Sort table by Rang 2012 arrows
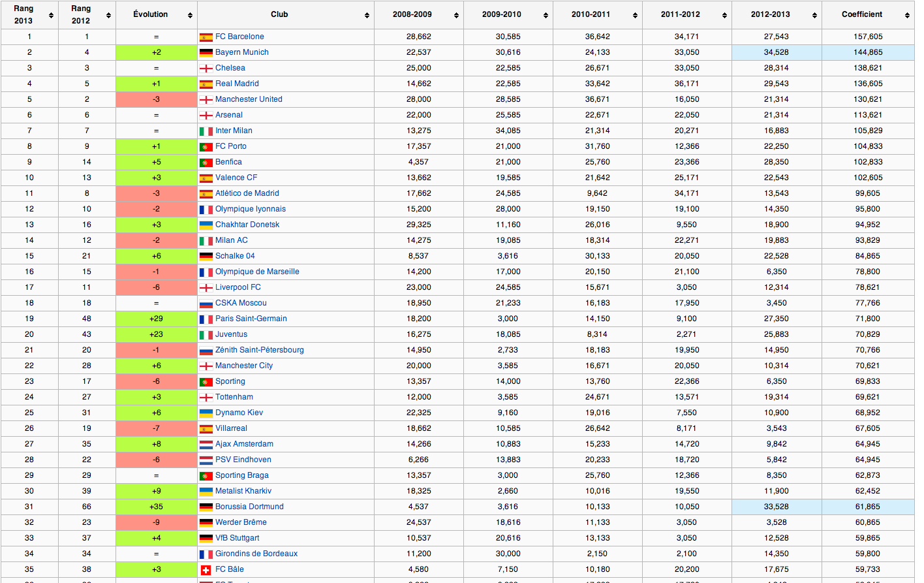 tap(108, 15)
